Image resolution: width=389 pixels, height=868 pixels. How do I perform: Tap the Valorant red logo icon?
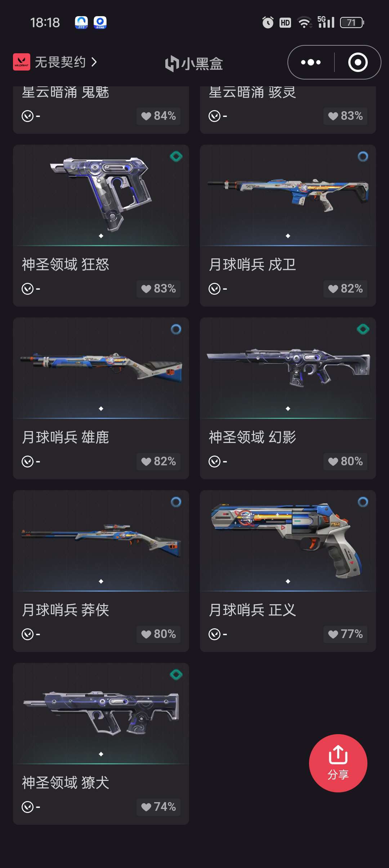22,62
